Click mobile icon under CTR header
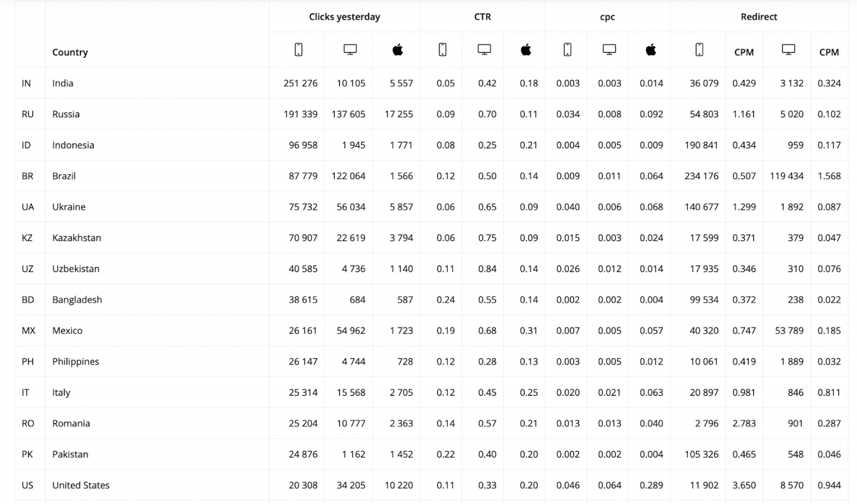This screenshot has height=504, width=857. pos(442,50)
